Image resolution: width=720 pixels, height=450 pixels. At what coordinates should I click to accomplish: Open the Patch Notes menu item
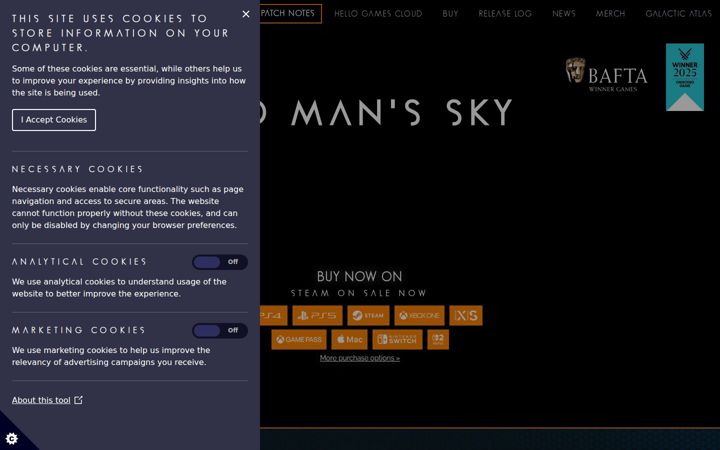(290, 13)
